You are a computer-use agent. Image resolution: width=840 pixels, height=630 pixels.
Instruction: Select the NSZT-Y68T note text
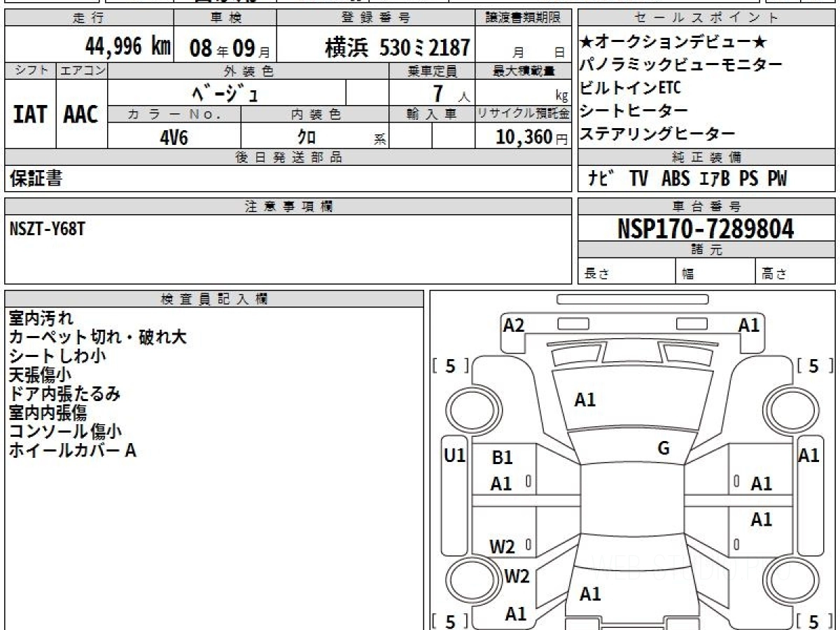pos(48,229)
